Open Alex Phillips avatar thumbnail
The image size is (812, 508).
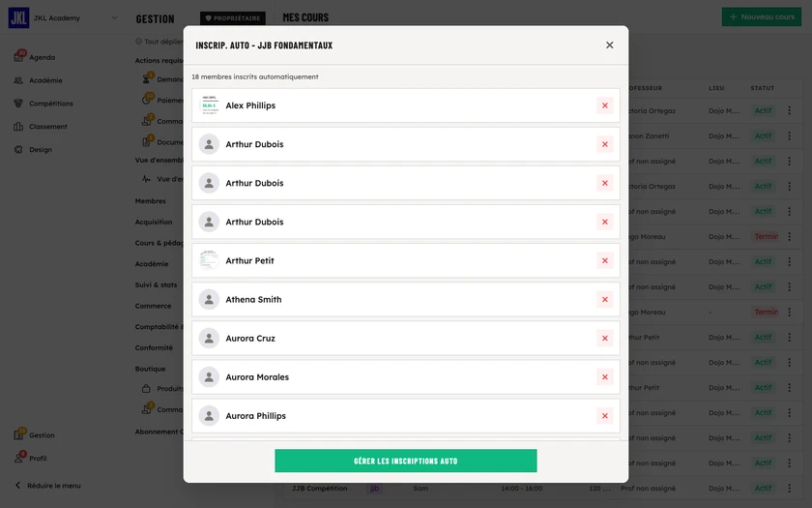(209, 105)
